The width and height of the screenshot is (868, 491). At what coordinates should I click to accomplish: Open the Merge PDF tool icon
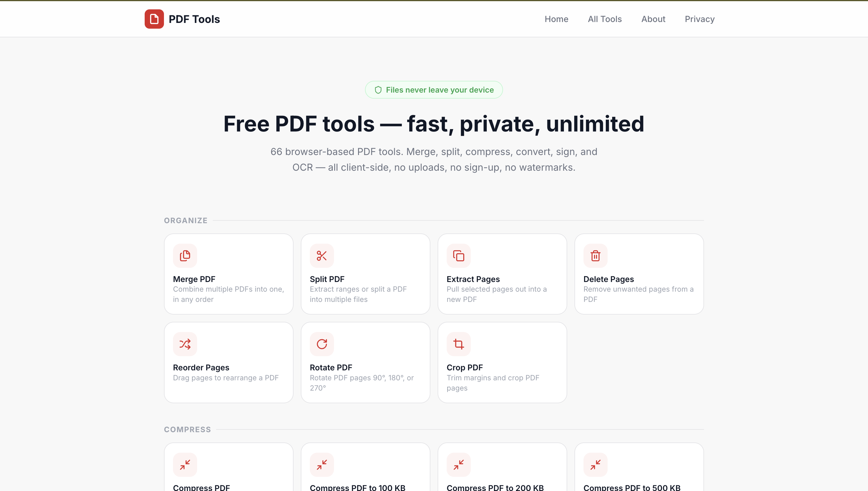(x=185, y=256)
